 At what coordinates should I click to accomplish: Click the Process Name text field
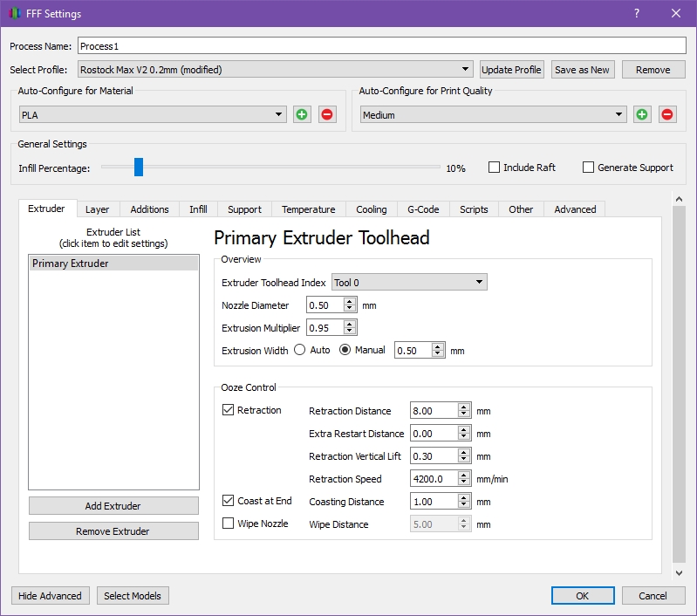coord(381,46)
